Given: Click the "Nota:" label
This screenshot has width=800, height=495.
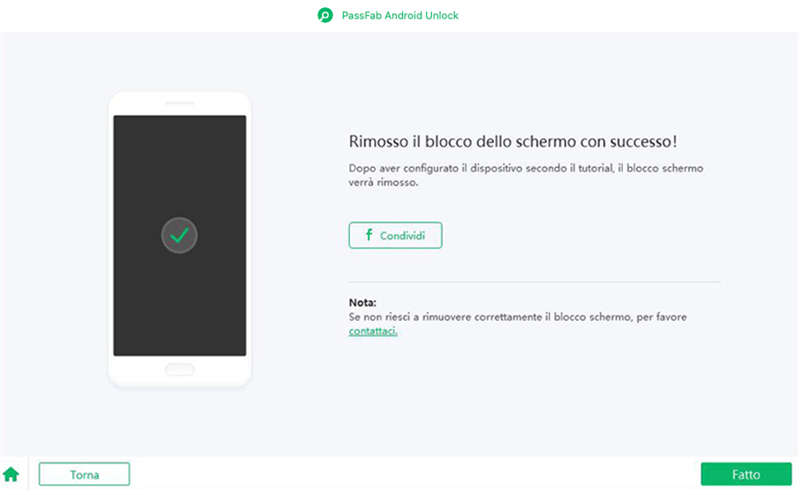Looking at the screenshot, I should 363,302.
